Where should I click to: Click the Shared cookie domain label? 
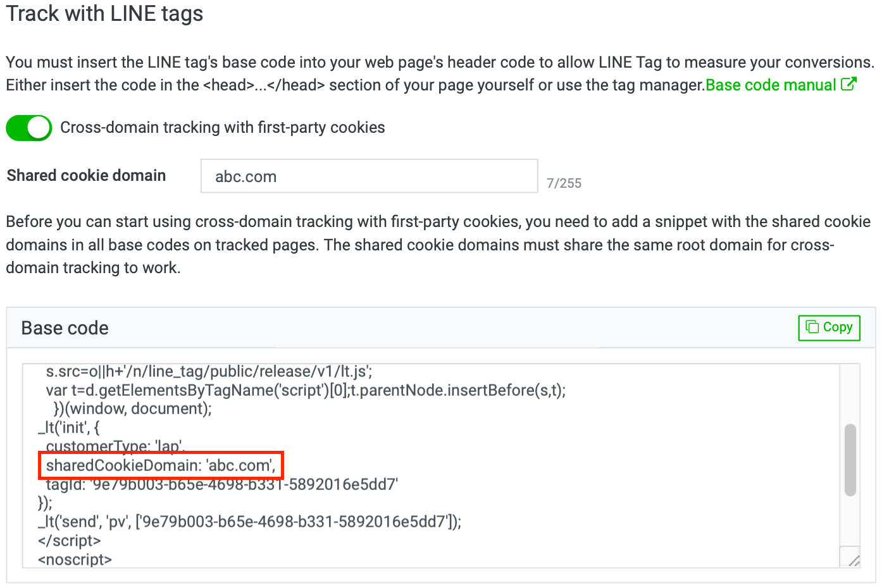86,176
